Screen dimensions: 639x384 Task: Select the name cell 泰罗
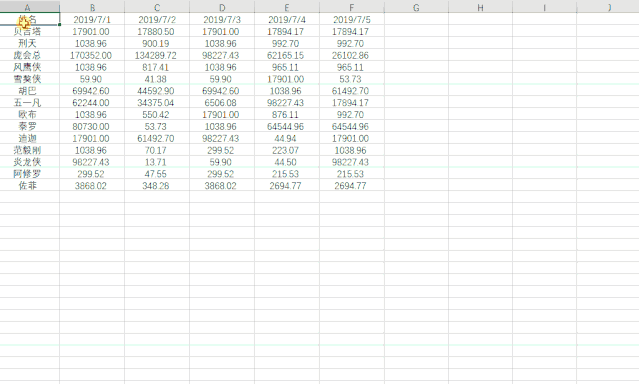click(x=30, y=126)
